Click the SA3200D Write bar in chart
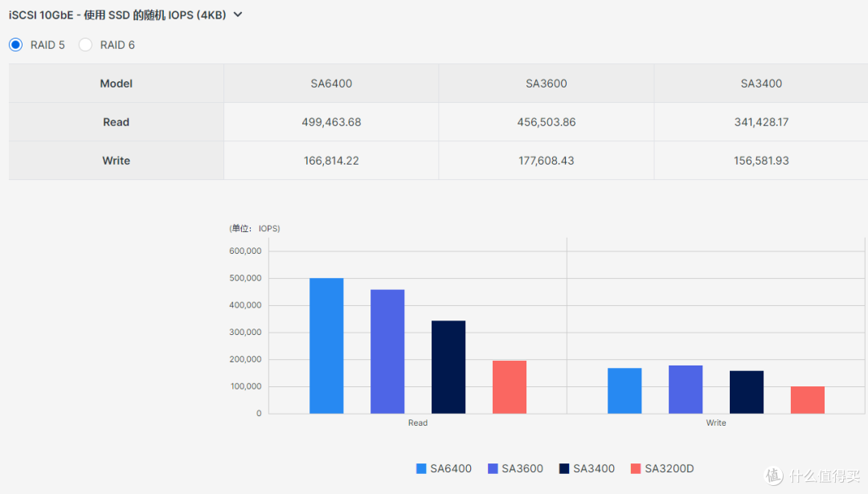This screenshot has height=494, width=868. 808,400
